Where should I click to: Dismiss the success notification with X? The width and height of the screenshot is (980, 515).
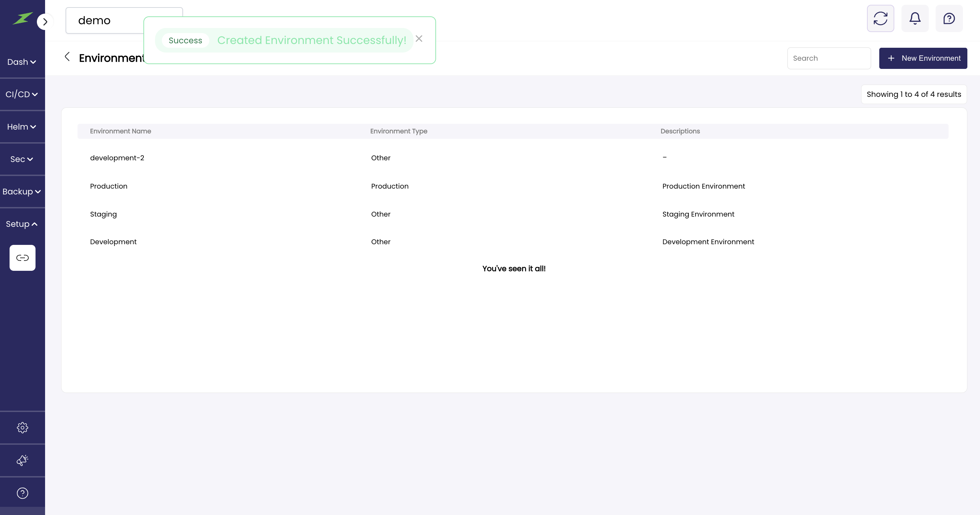coord(419,39)
